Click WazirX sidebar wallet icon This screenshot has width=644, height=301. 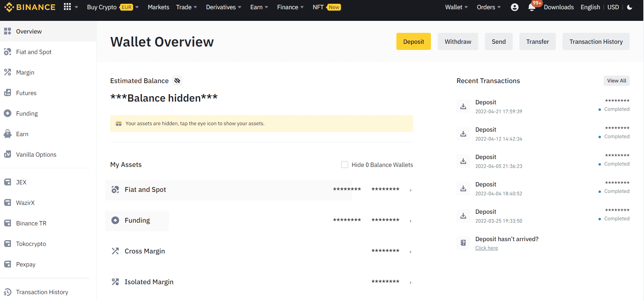pos(8,202)
